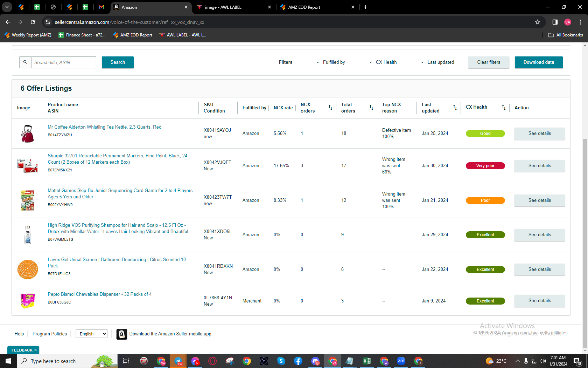
Task: Click the Search button
Action: click(x=118, y=62)
